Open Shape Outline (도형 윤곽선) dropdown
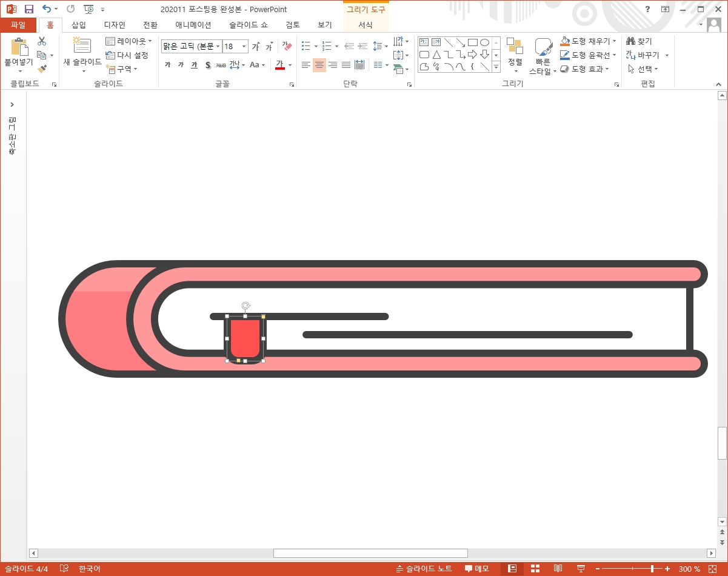Viewport: 728px width, 576px height. pos(588,55)
